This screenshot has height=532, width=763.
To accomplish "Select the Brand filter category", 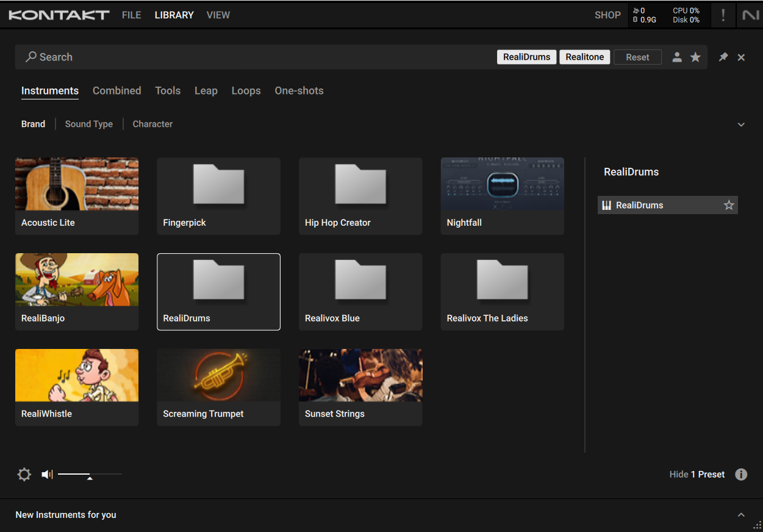I will 33,124.
